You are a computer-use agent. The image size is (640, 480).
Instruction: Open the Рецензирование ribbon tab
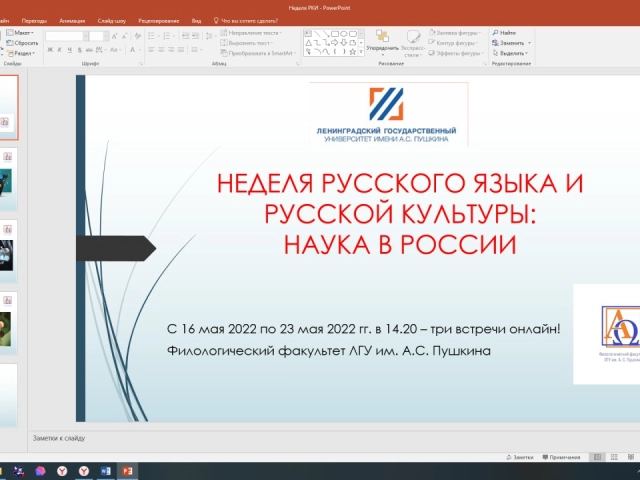click(x=159, y=21)
